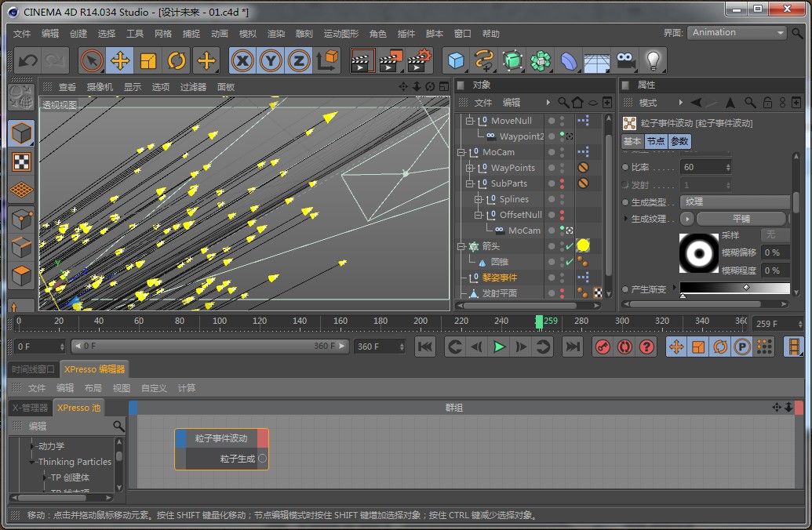The image size is (812, 530).
Task: Click the 比率 value field 60
Action: coord(706,167)
